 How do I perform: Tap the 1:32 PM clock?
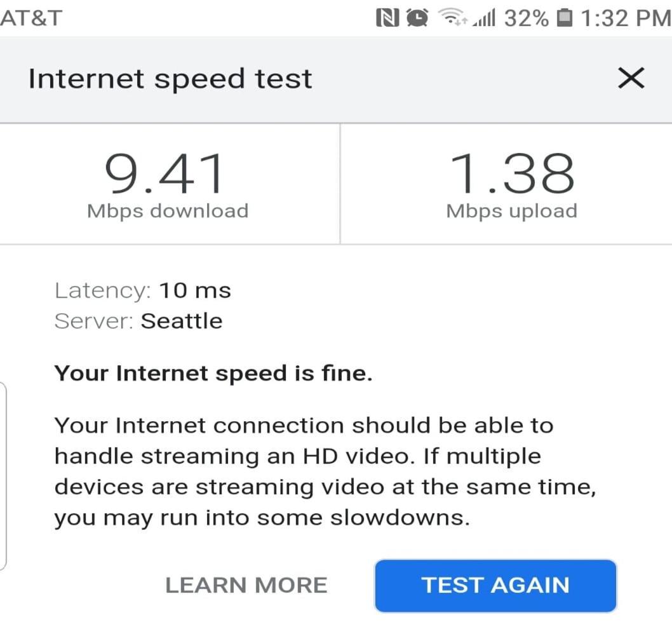tap(625, 18)
